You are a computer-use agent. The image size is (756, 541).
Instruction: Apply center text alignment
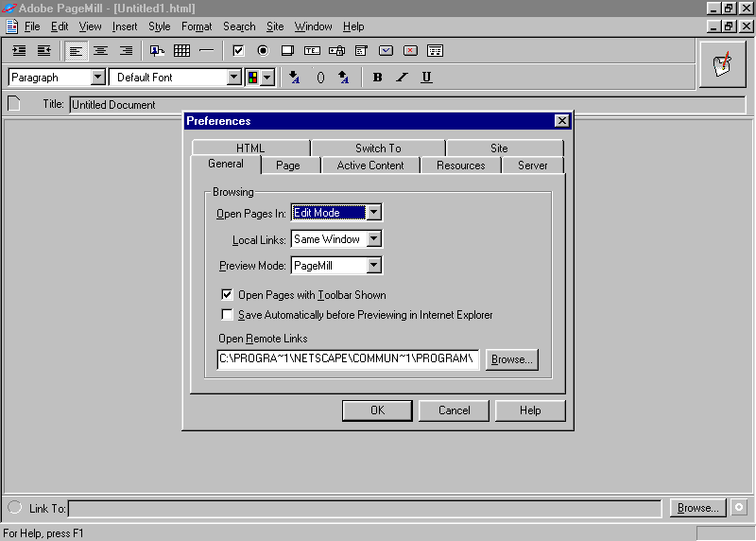[x=101, y=51]
